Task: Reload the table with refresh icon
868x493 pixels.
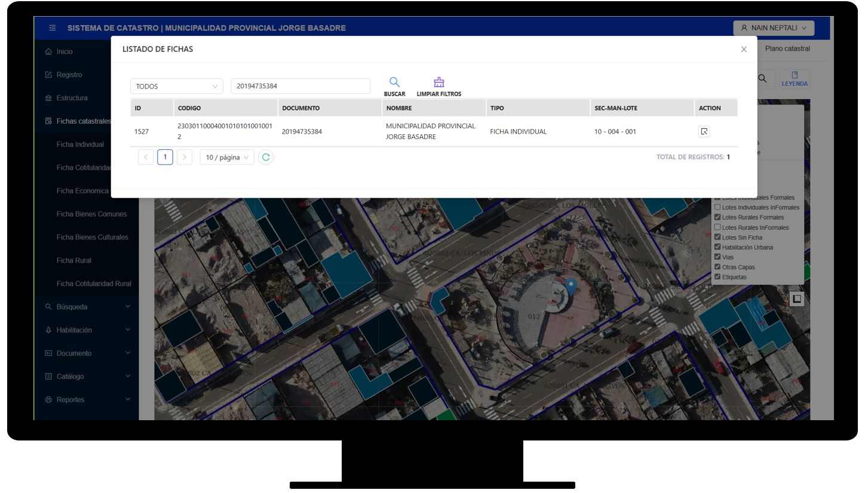Action: (266, 158)
